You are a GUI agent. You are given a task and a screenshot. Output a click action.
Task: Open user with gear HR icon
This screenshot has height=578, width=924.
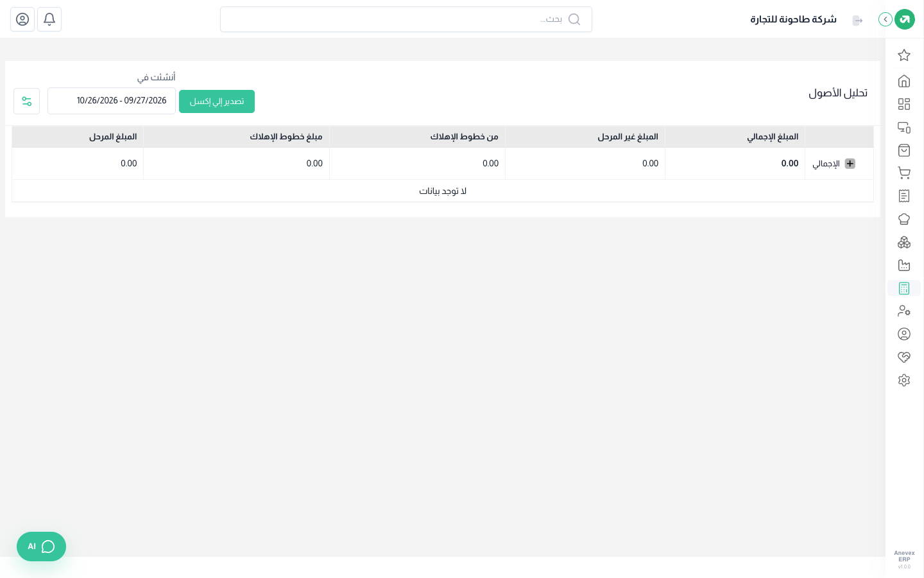[904, 311]
